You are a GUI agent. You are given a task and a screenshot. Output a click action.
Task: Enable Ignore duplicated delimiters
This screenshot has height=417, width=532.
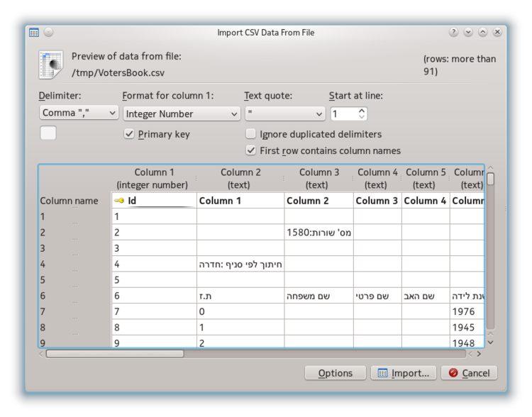[x=250, y=134]
